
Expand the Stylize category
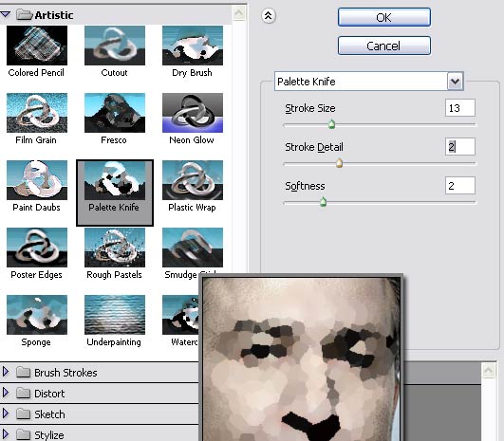pos(6,434)
